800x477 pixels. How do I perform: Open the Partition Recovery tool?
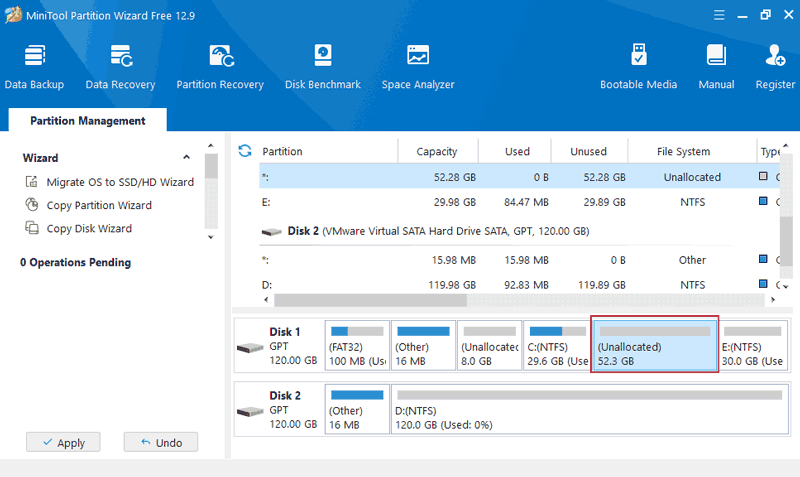click(220, 66)
